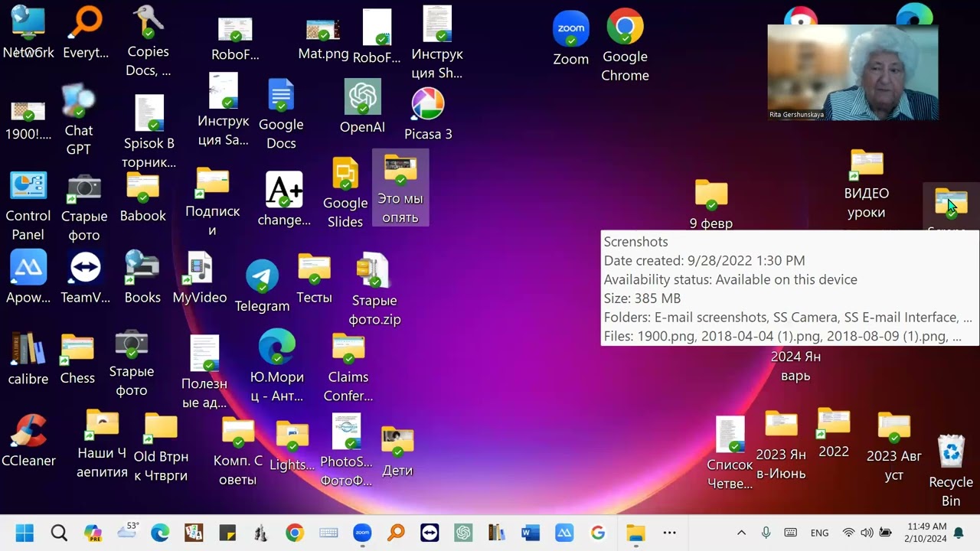Open the volume tray icon
980x551 pixels.
click(x=867, y=533)
